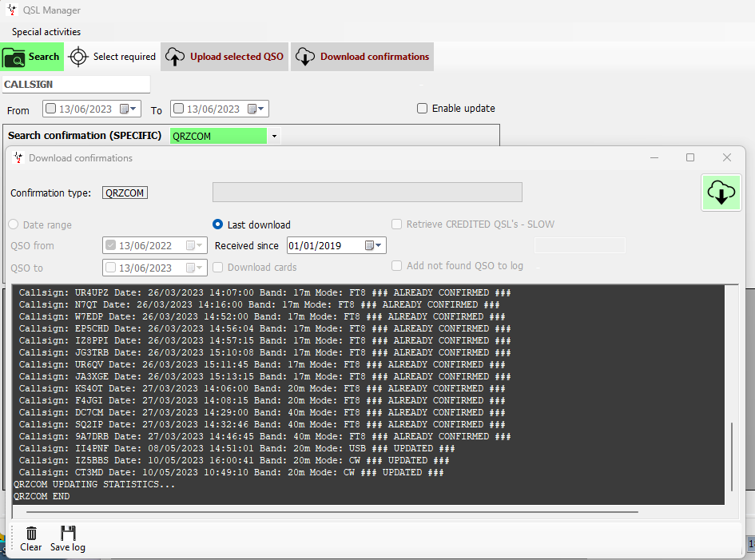Click the Clear trash can icon

tap(31, 533)
